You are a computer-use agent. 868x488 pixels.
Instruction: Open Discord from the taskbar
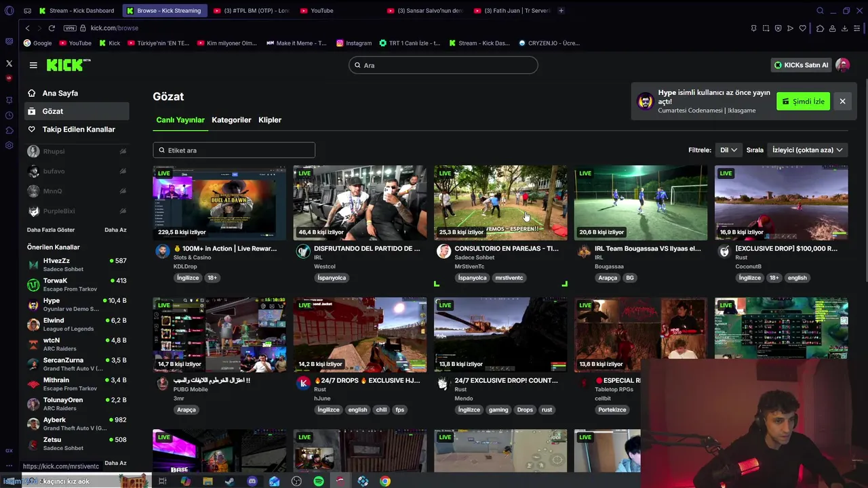tap(252, 481)
